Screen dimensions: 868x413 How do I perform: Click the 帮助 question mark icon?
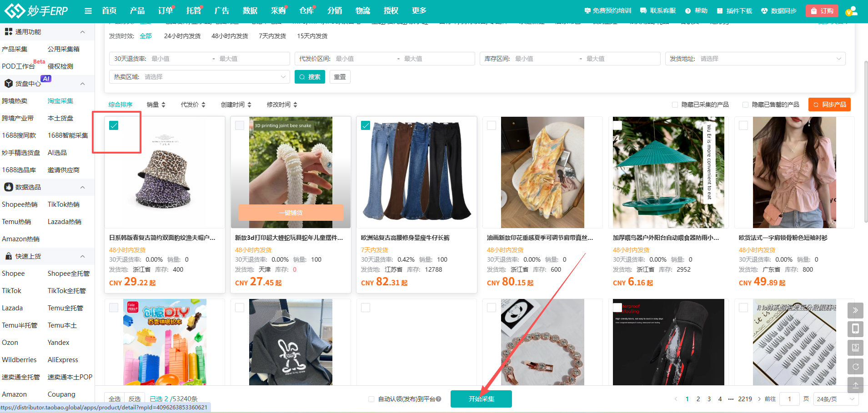(688, 11)
